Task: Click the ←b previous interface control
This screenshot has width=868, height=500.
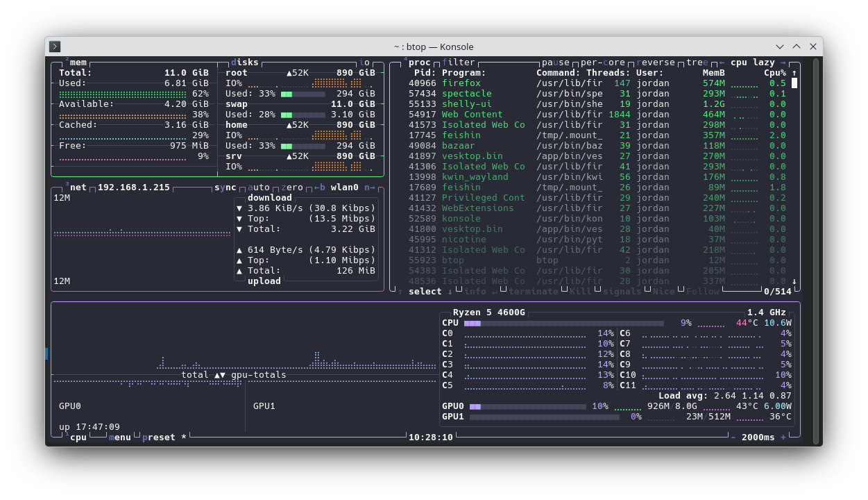Action: tap(319, 187)
